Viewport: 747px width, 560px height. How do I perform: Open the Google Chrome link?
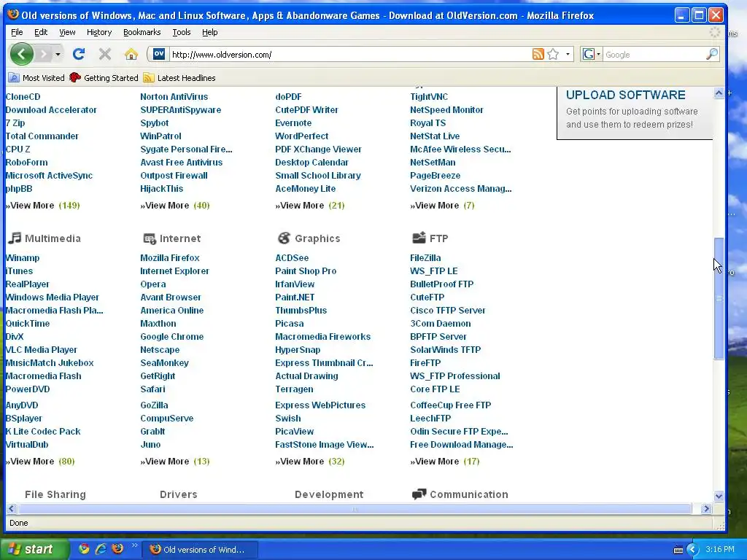coord(171,336)
